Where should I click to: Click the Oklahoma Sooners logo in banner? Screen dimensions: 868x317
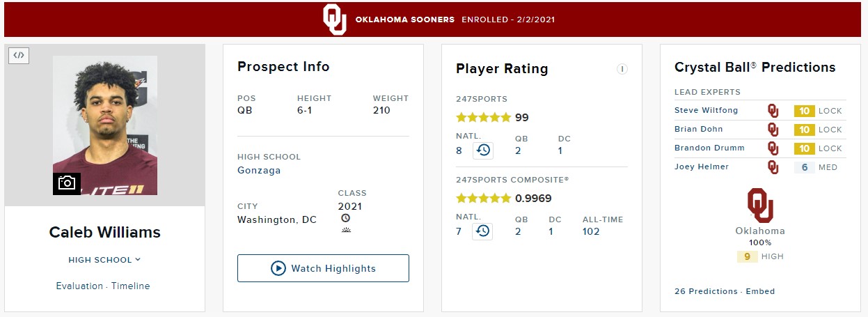click(x=335, y=20)
